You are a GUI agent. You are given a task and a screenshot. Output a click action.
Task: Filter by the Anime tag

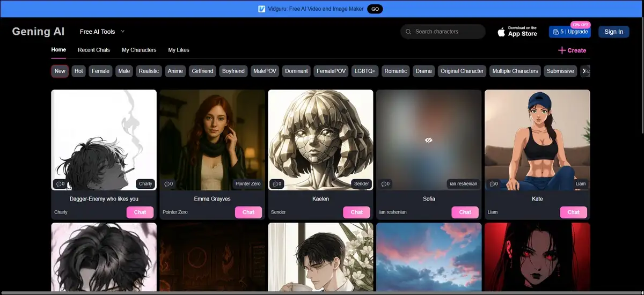coord(175,71)
